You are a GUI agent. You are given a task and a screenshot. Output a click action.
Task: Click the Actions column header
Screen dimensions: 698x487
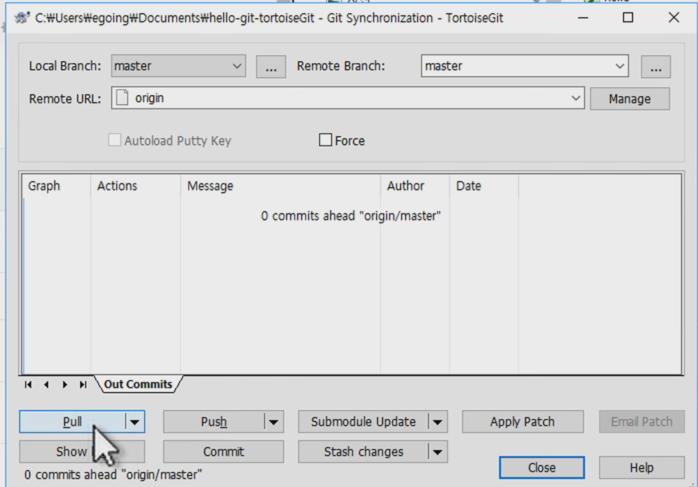pos(136,186)
